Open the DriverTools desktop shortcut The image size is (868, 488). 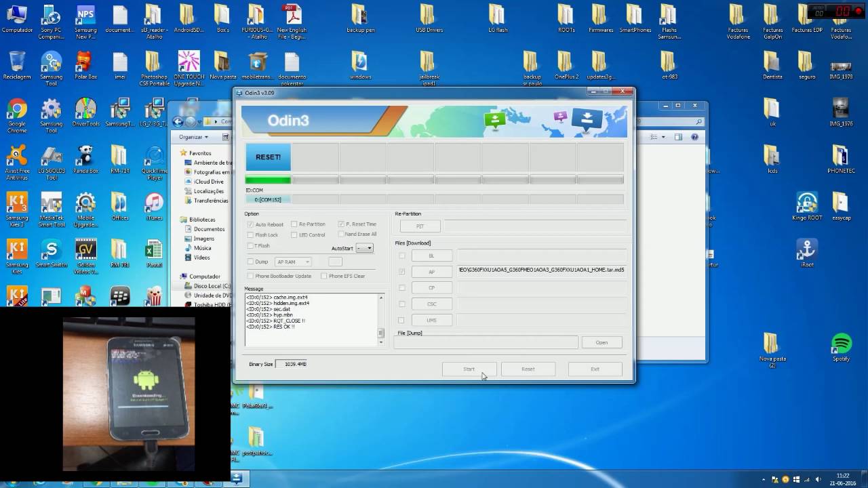click(85, 114)
